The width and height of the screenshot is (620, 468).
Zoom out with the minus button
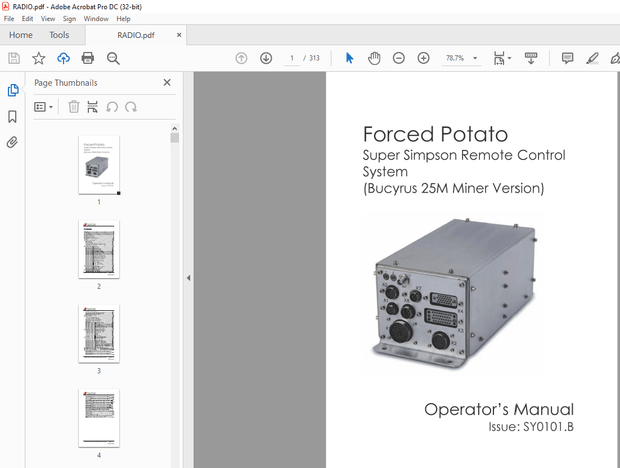point(399,58)
